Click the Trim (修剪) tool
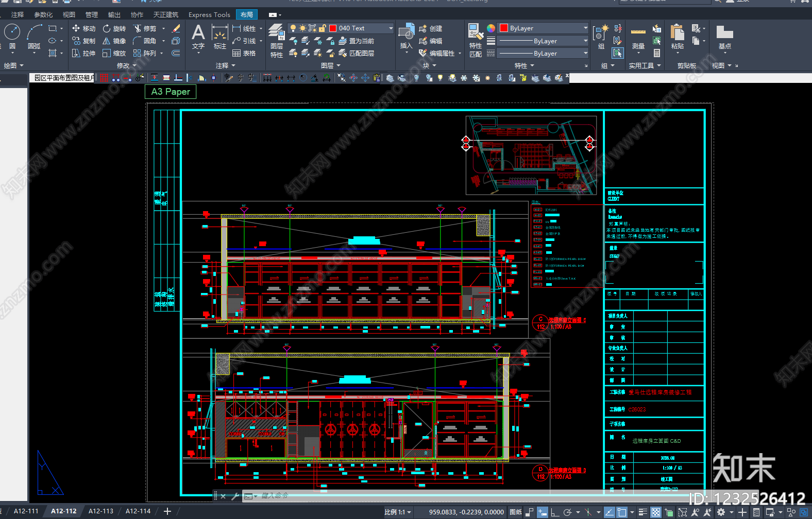812x519 pixels. tap(145, 28)
